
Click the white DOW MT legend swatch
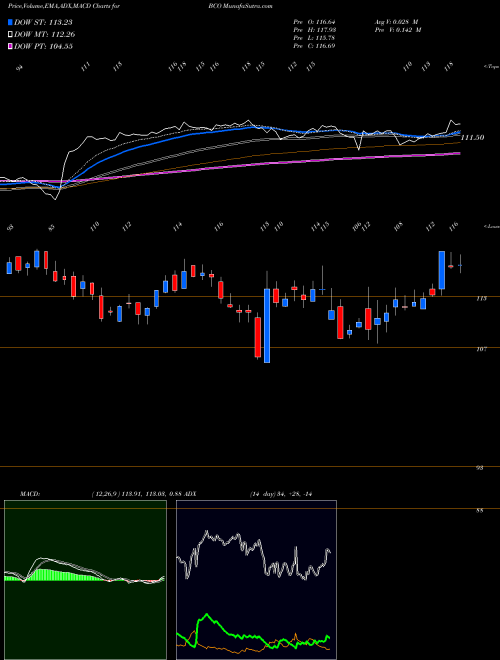click(10, 34)
